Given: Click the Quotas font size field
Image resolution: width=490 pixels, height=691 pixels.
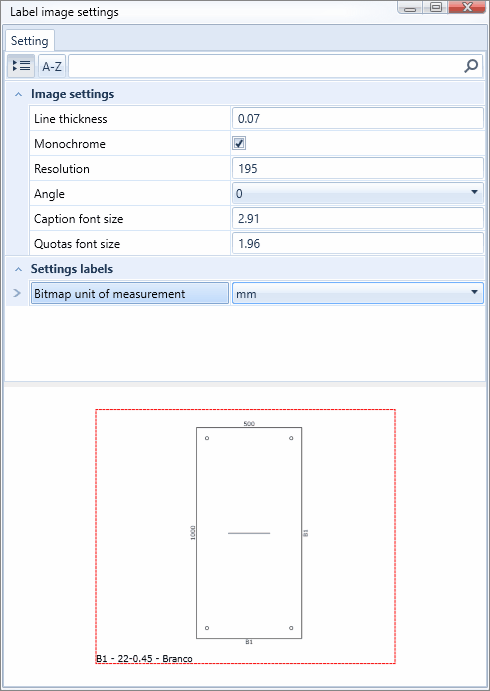Looking at the screenshot, I should coord(358,244).
